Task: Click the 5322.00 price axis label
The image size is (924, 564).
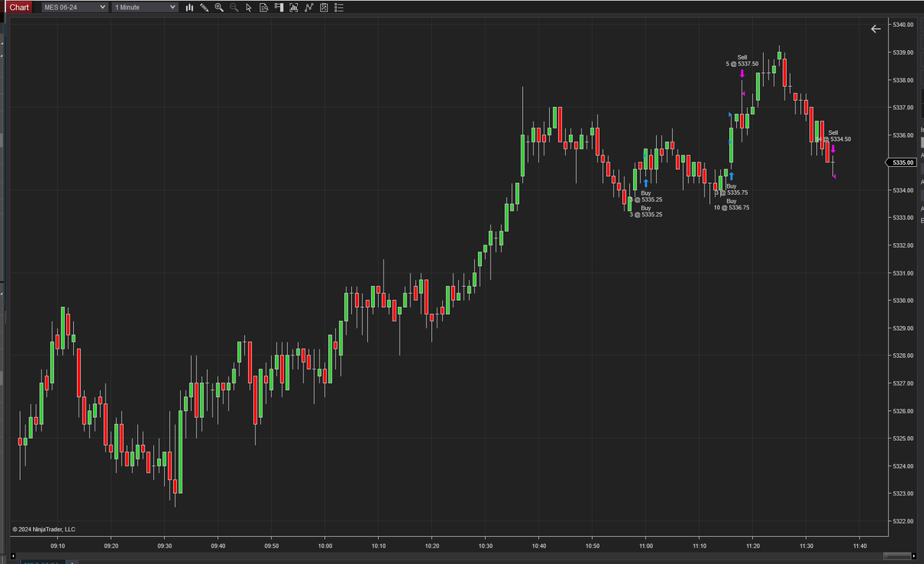Action: click(x=903, y=521)
